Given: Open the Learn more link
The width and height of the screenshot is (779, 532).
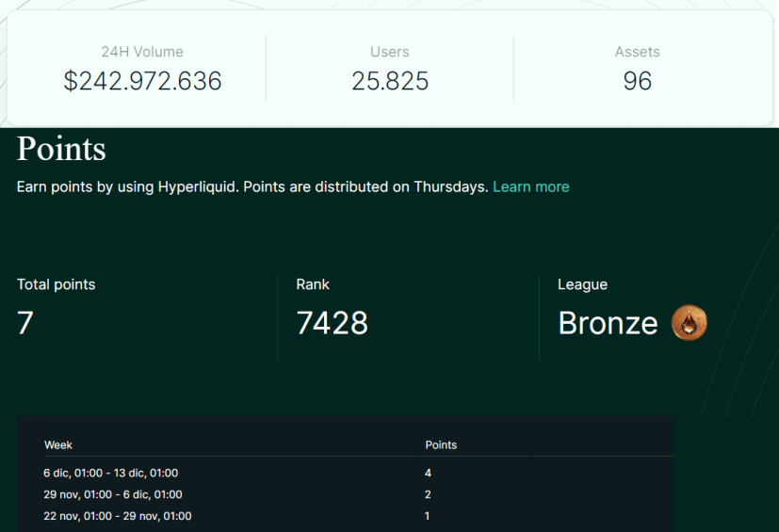Looking at the screenshot, I should [530, 186].
